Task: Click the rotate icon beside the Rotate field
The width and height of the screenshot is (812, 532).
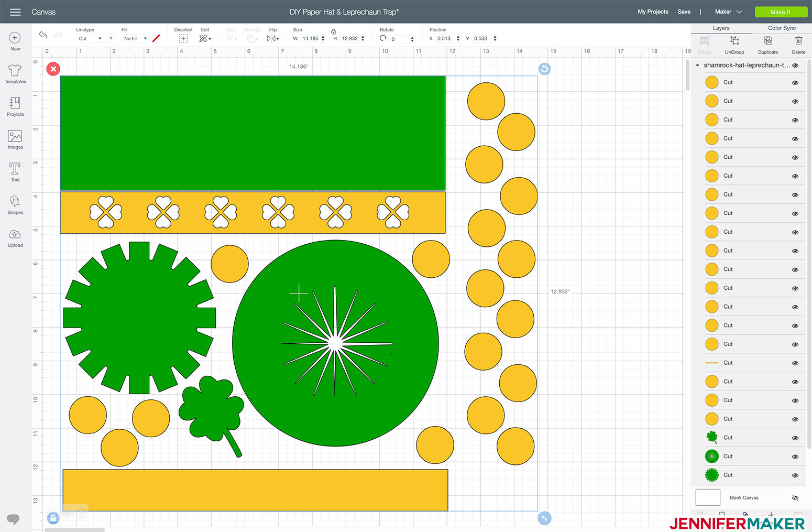Action: [383, 38]
